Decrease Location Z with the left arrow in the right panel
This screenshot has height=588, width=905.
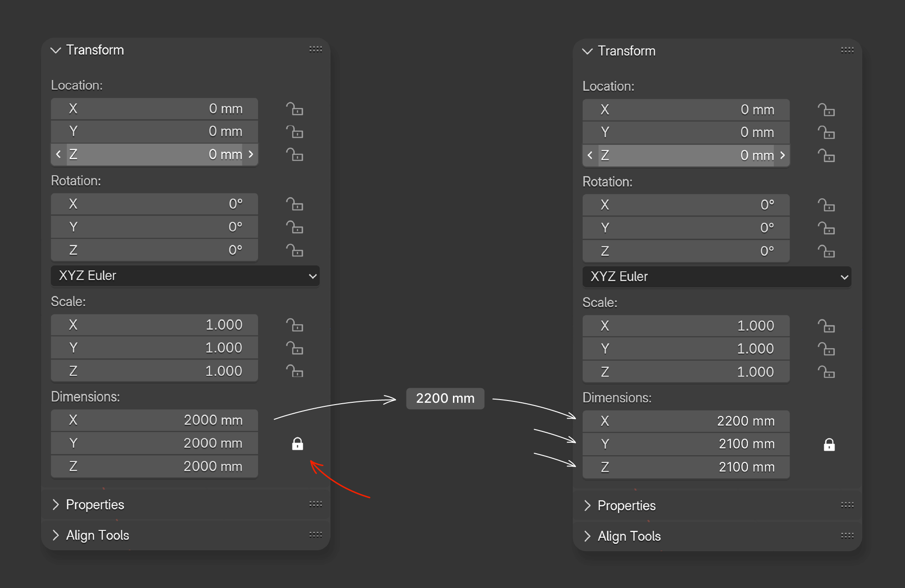[590, 156]
